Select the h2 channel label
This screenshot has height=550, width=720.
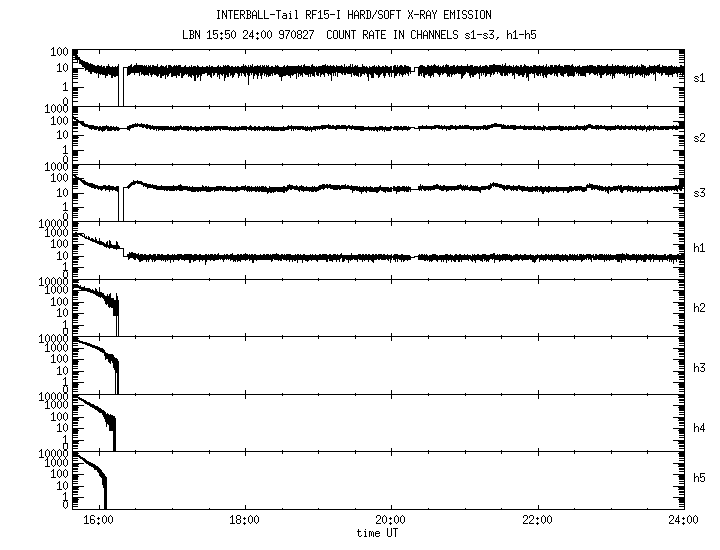(699, 308)
